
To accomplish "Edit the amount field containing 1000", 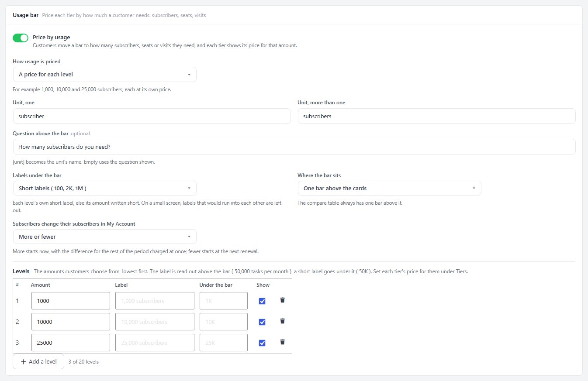I will click(x=71, y=301).
